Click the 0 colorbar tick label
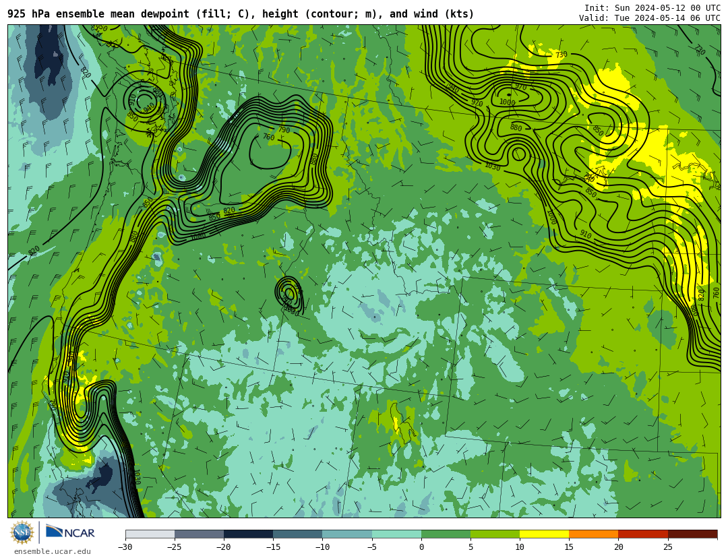This screenshot has width=728, height=560. [x=421, y=547]
